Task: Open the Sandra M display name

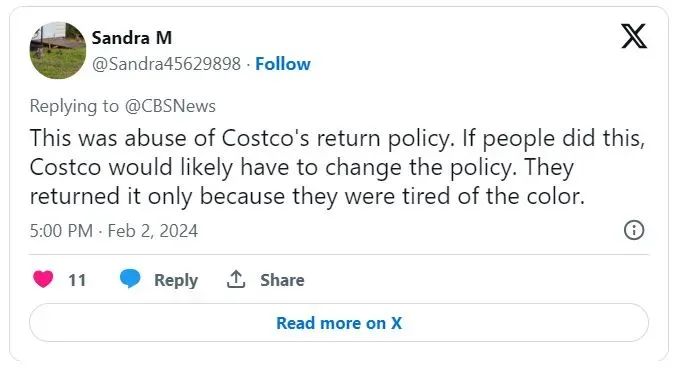Action: pos(132,38)
